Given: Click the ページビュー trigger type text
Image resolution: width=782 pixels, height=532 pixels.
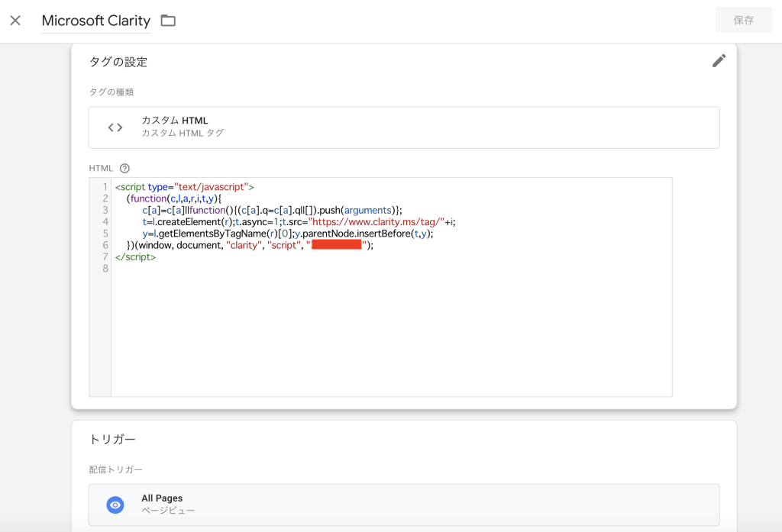Looking at the screenshot, I should coord(168,511).
